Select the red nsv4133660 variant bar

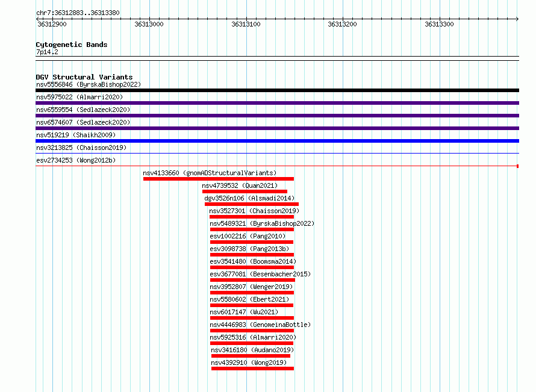pyautogui.click(x=219, y=179)
